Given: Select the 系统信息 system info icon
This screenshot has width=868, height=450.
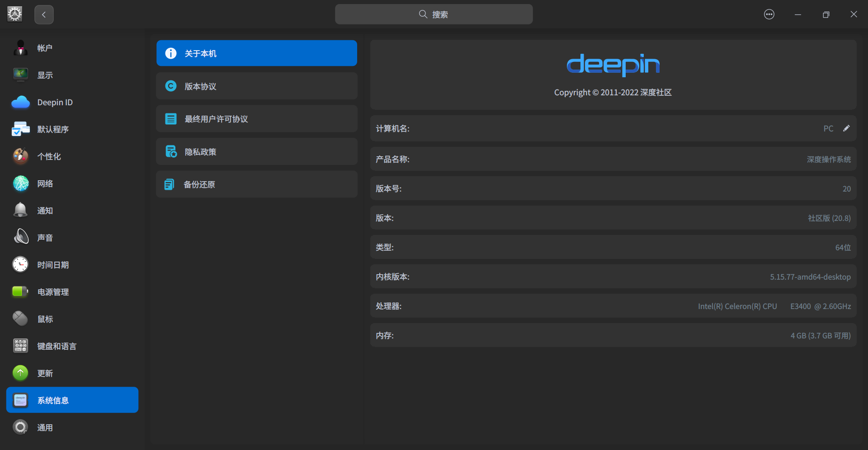Looking at the screenshot, I should click(20, 400).
